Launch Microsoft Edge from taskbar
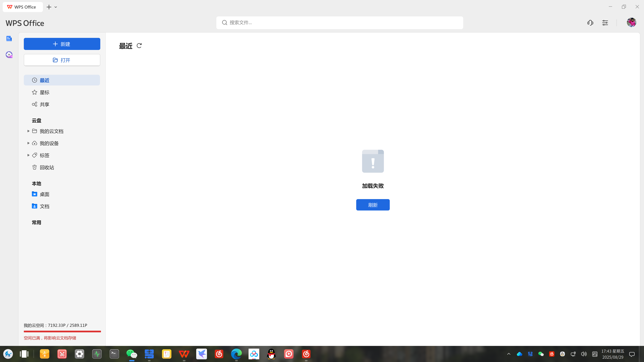644x362 pixels. click(236, 354)
